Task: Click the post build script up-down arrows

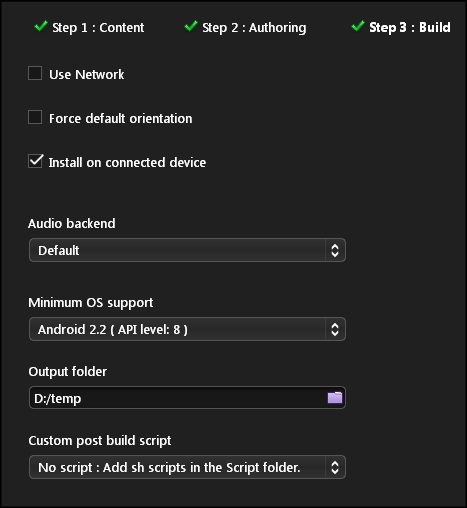Action: [335, 467]
